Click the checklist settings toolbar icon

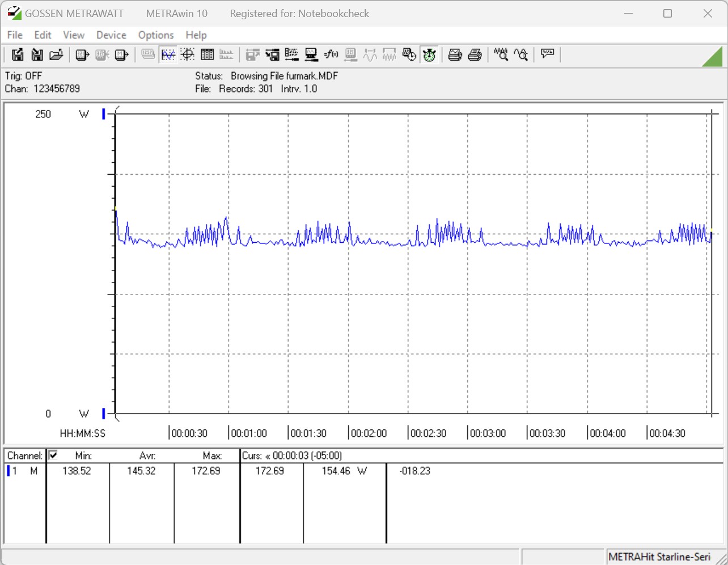pyautogui.click(x=291, y=54)
